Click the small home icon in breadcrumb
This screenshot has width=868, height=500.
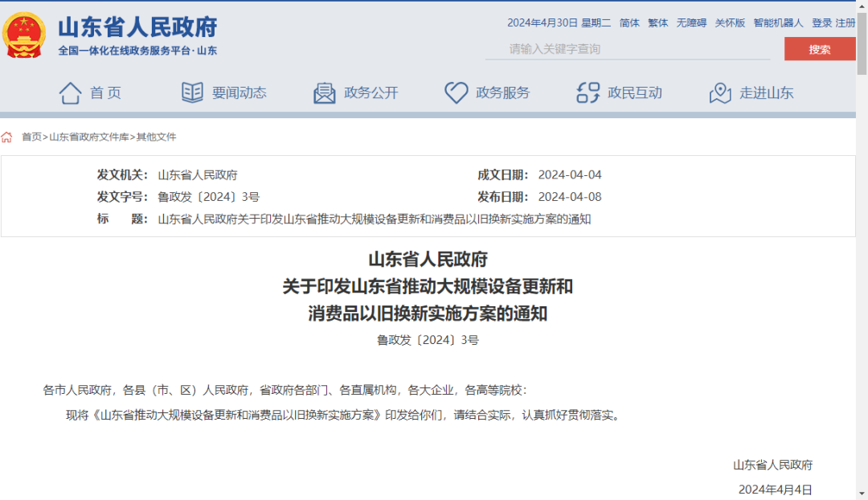[x=7, y=137]
